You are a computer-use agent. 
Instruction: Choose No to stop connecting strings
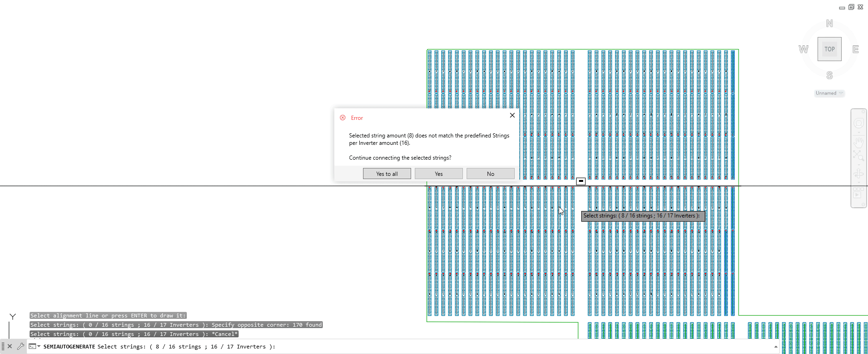[490, 174]
